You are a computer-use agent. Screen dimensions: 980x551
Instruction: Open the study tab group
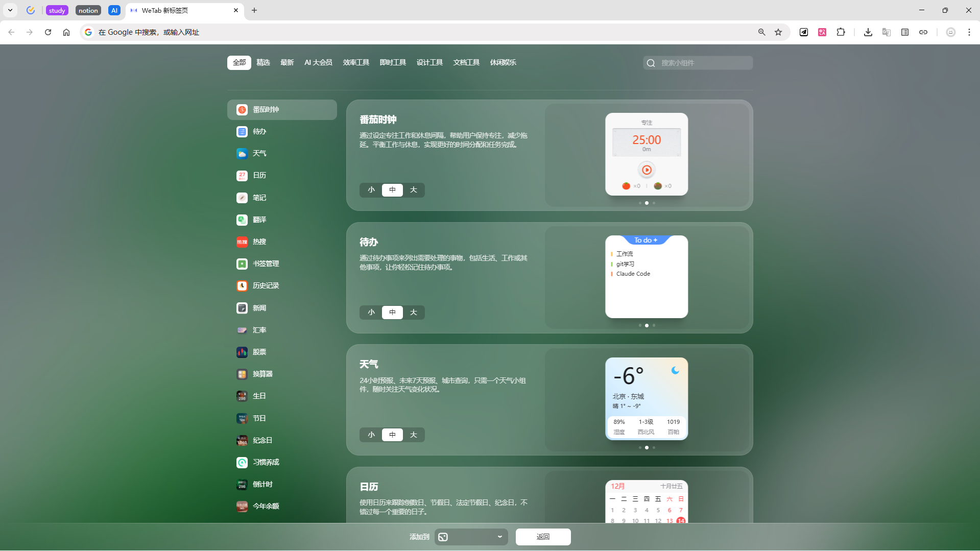point(57,11)
